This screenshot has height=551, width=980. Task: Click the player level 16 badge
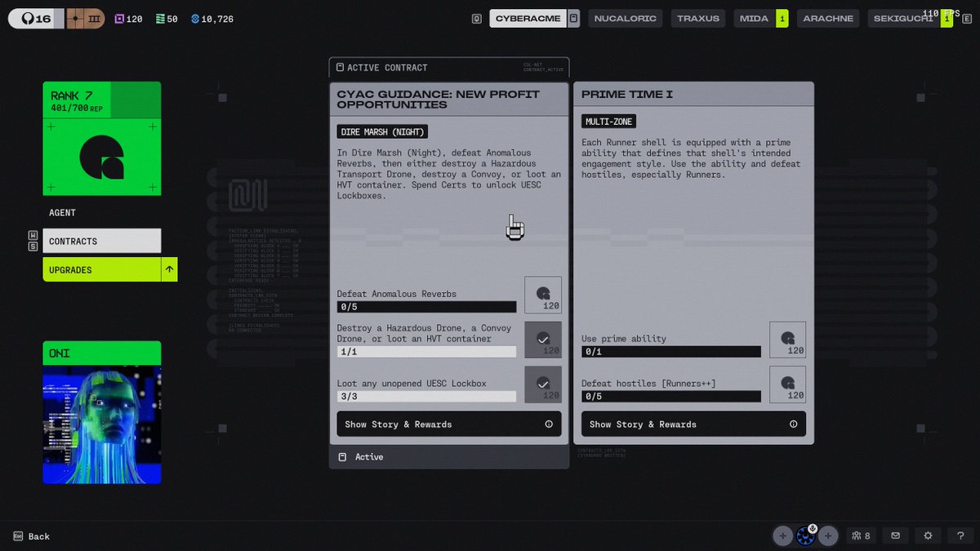(x=36, y=18)
